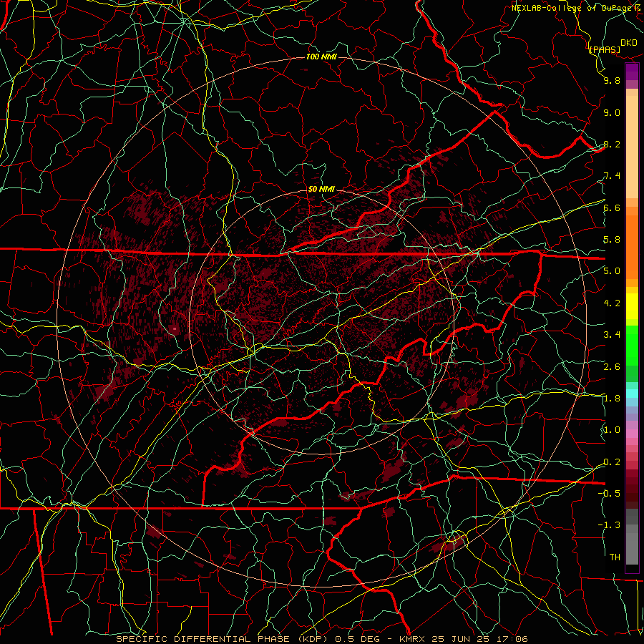Pick the pink segment of the color scale
The image size is (644, 644).
632,434
